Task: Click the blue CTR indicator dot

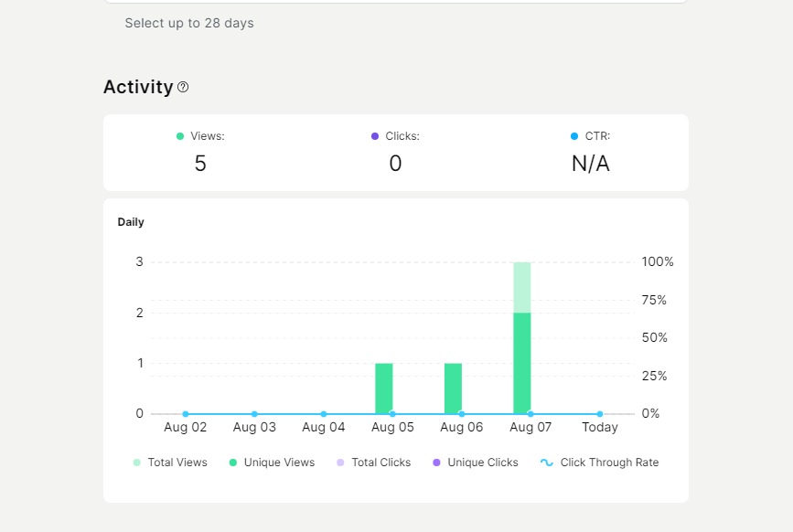Action: click(574, 136)
